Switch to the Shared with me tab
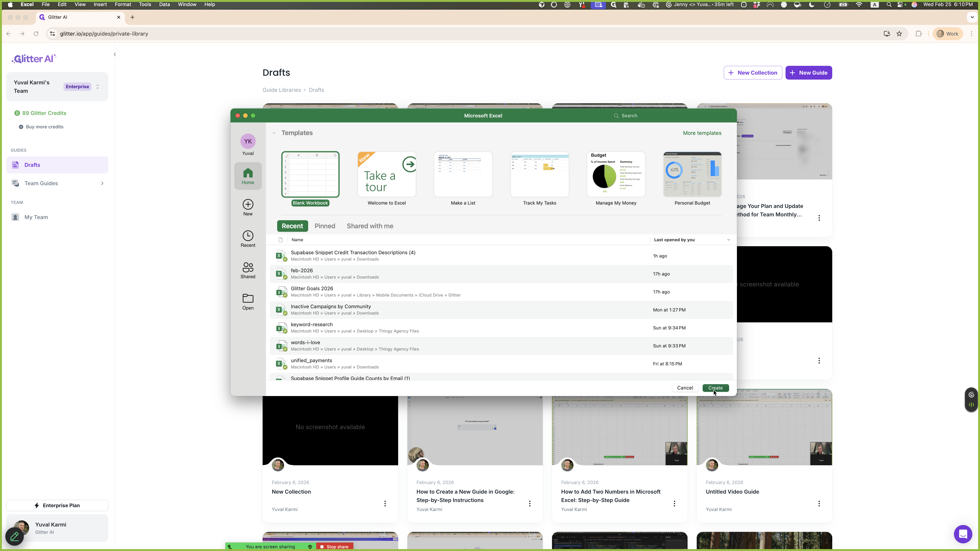This screenshot has height=551, width=980. [370, 226]
